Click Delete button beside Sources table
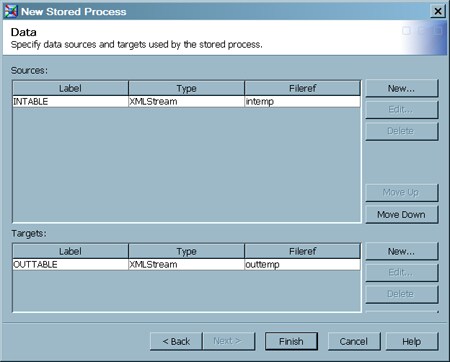 (x=401, y=131)
